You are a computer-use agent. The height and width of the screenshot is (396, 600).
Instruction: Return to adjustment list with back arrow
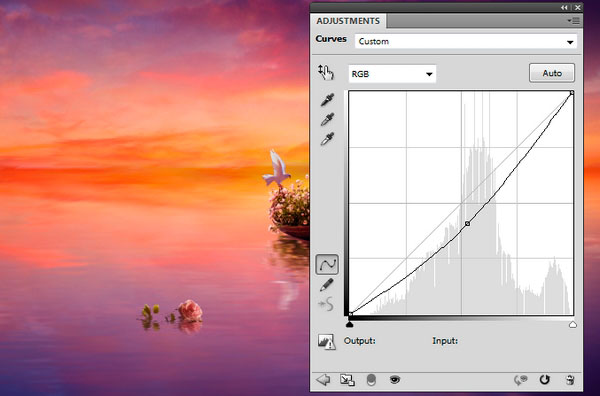tap(323, 380)
